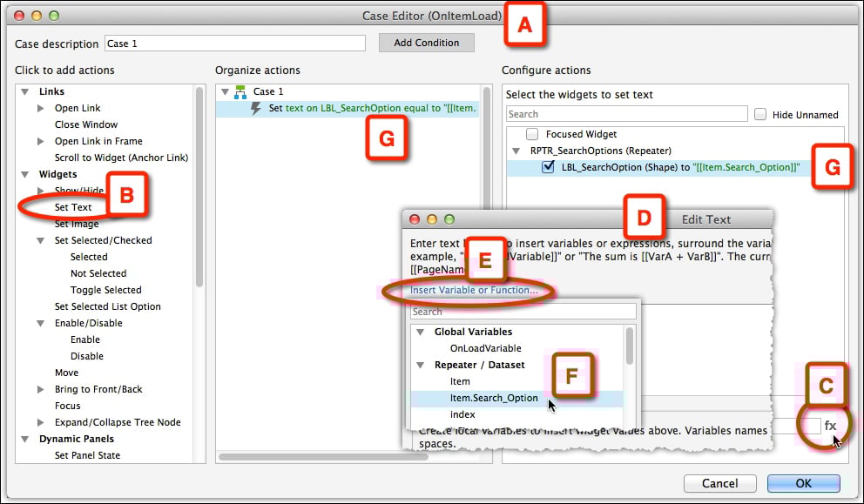Screen dimensions: 864x504
Task: Click the variable list vertical scrollbar
Action: [629, 345]
